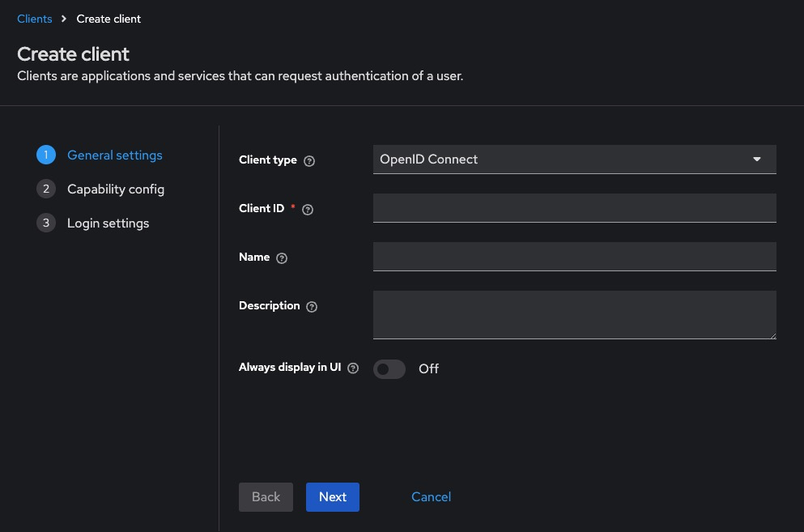Click the caret arrow in the OpenID Connect selector
804x532 pixels.
(x=757, y=160)
